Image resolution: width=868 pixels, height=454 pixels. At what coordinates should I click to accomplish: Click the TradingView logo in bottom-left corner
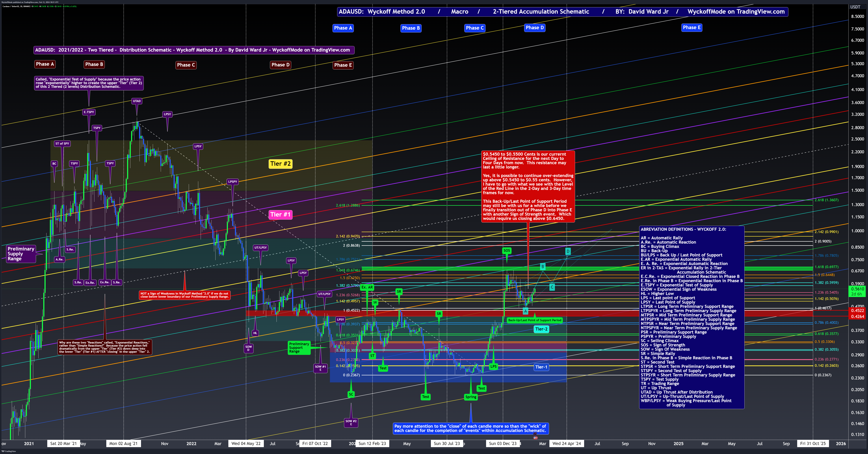(8, 451)
